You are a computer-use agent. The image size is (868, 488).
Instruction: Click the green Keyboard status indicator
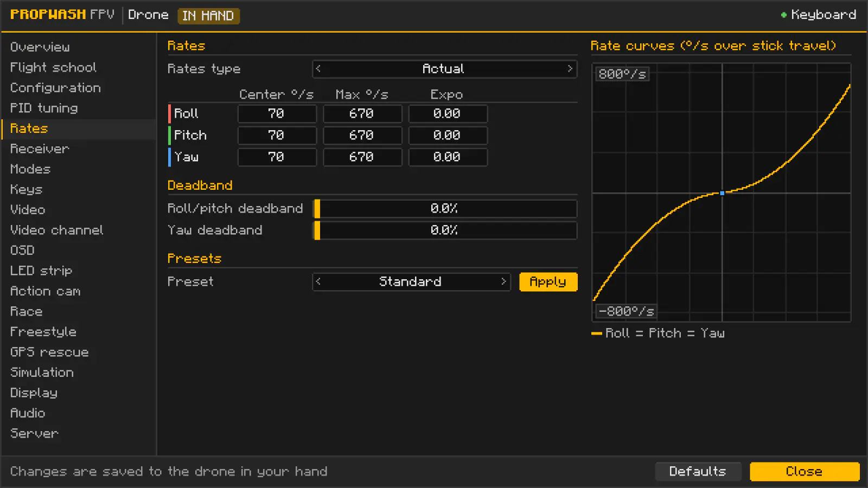tap(783, 15)
